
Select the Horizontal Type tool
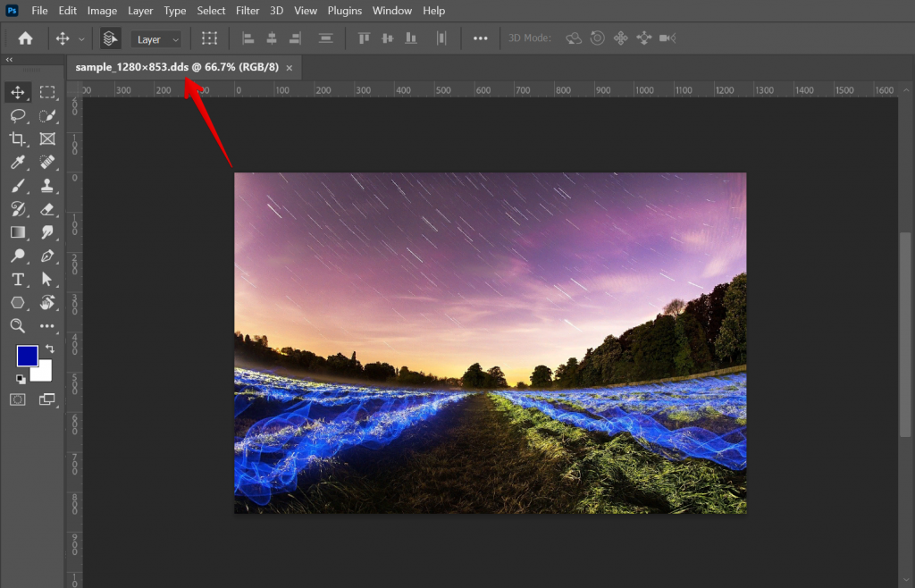16,279
